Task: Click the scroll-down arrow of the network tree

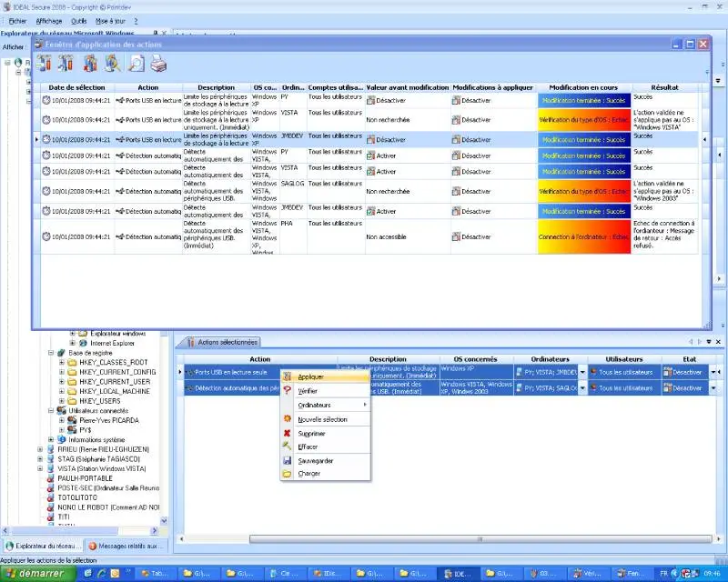Action: pos(164,521)
